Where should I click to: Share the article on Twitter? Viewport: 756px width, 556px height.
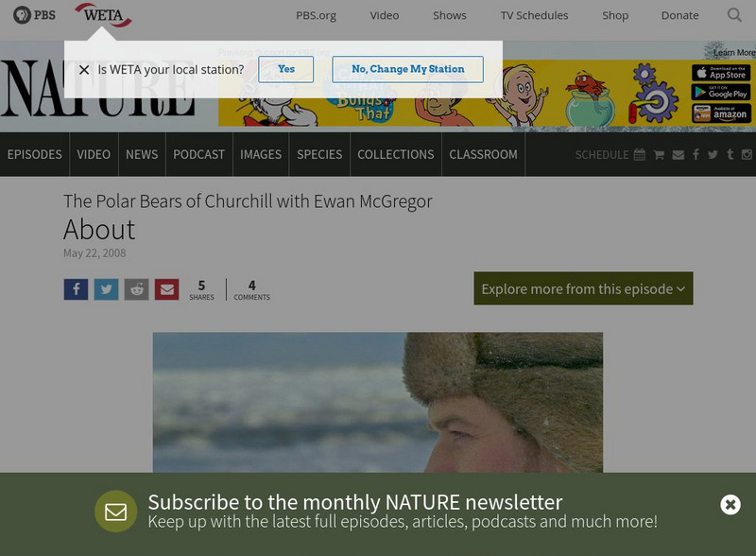pyautogui.click(x=106, y=289)
